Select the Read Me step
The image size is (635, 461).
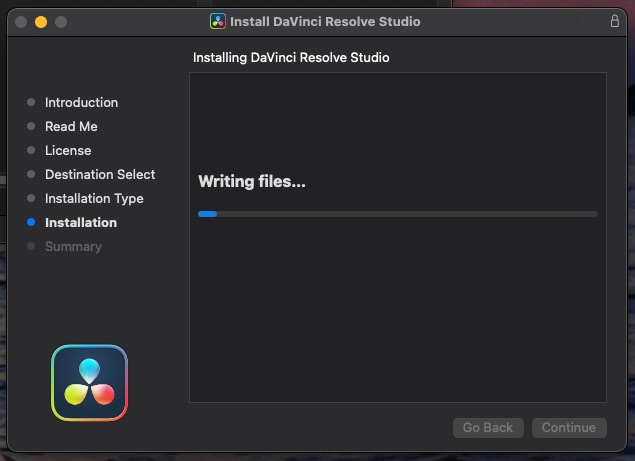pos(71,126)
